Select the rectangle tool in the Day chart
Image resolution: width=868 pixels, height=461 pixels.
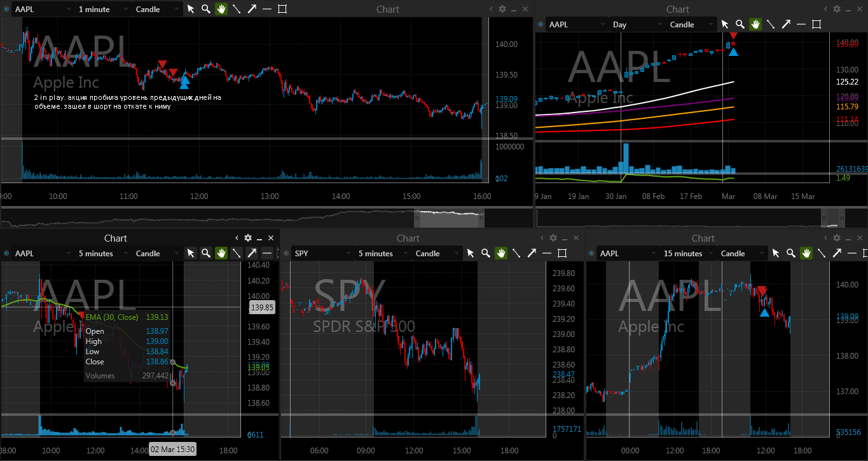pyautogui.click(x=816, y=24)
